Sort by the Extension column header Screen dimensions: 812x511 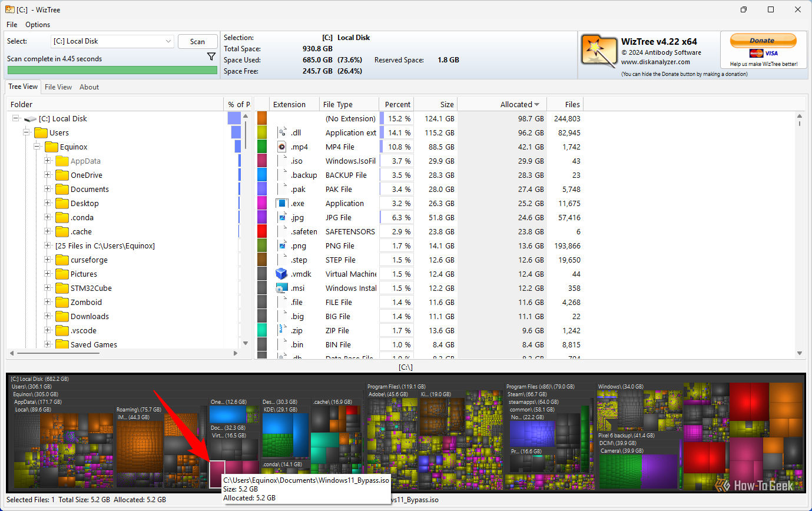294,104
